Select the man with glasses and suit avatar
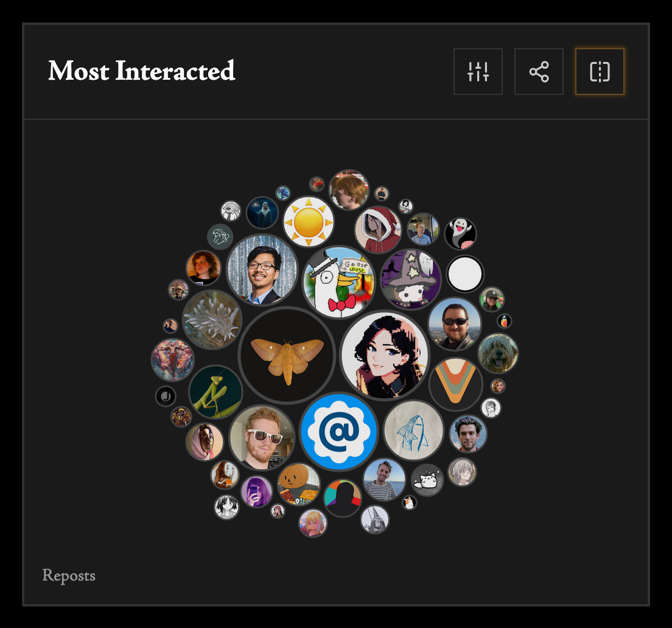Viewport: 672px width, 628px height. pyautogui.click(x=262, y=270)
